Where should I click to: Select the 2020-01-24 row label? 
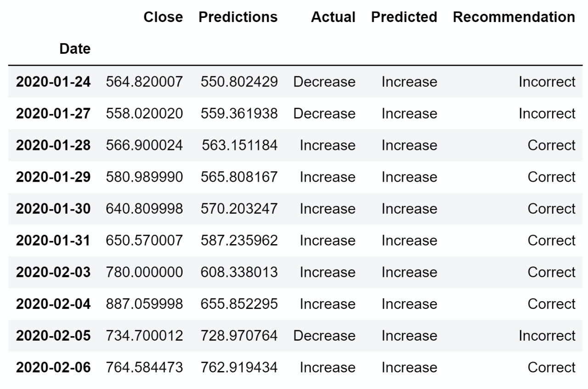[53, 82]
